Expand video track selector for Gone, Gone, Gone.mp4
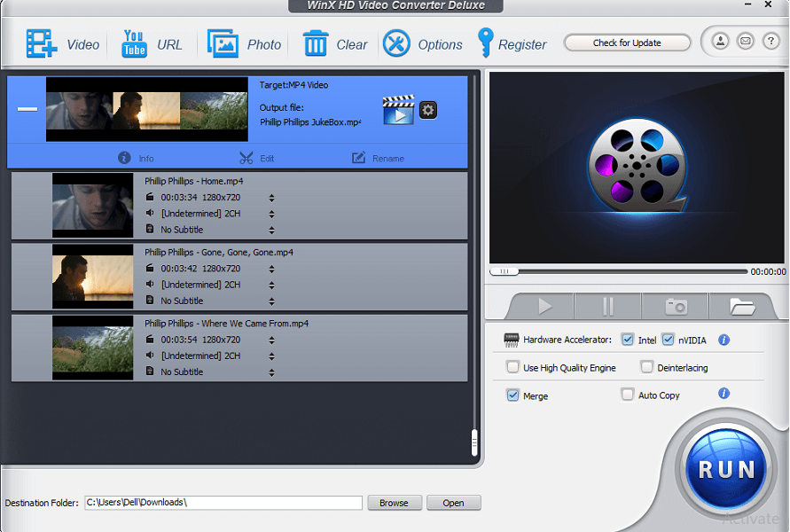 coord(271,269)
